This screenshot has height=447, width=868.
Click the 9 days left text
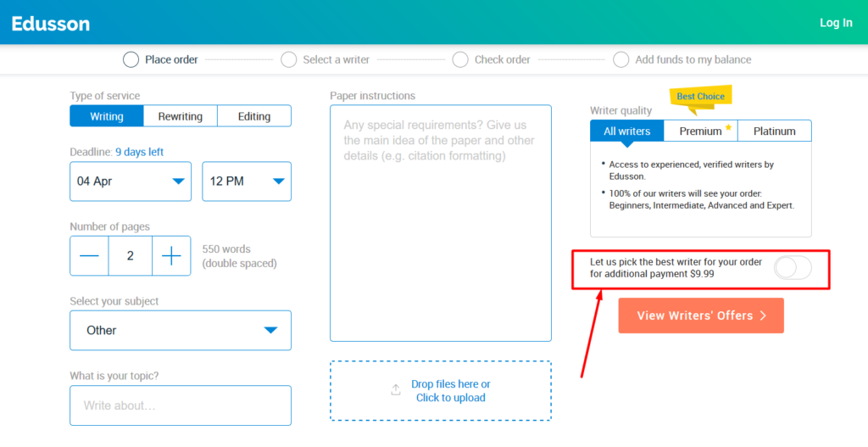point(140,152)
